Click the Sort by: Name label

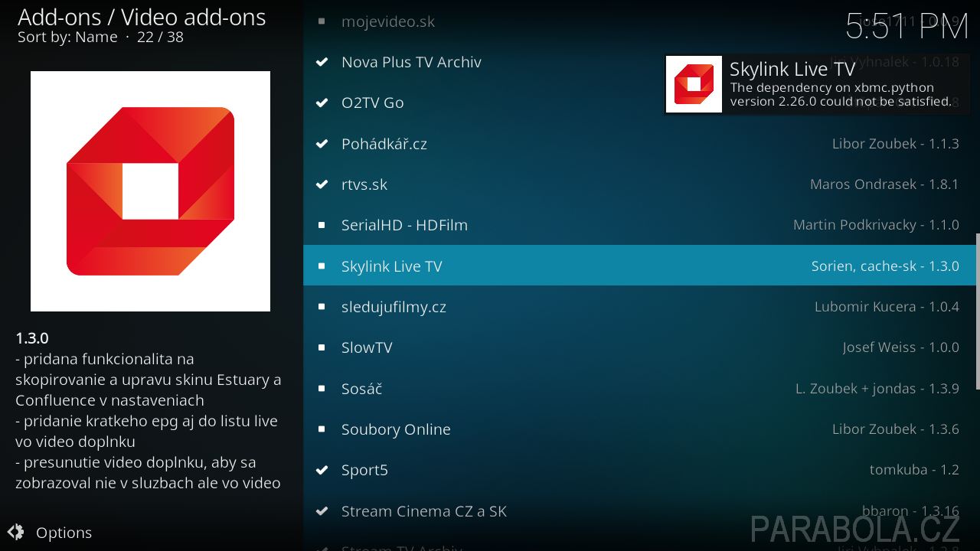67,37
